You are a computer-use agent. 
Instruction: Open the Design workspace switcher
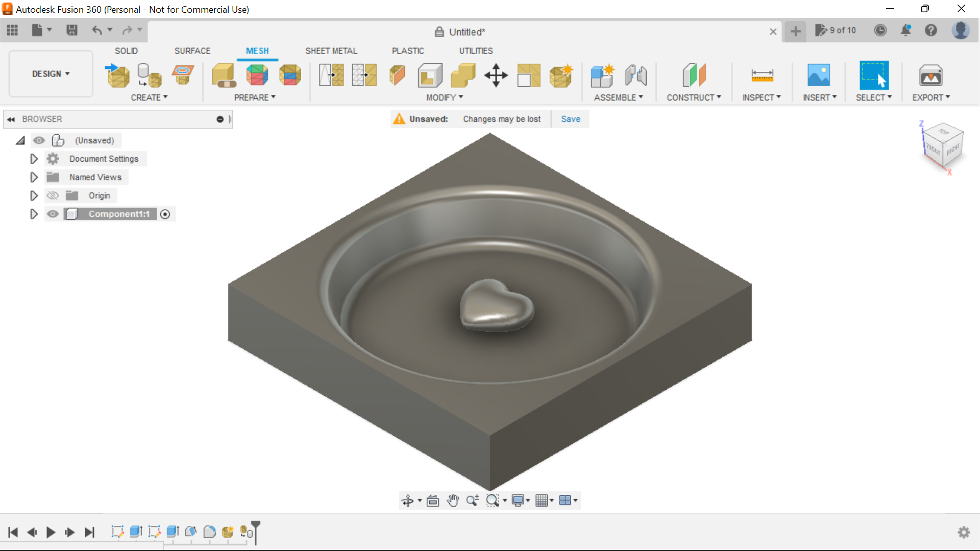tap(50, 73)
